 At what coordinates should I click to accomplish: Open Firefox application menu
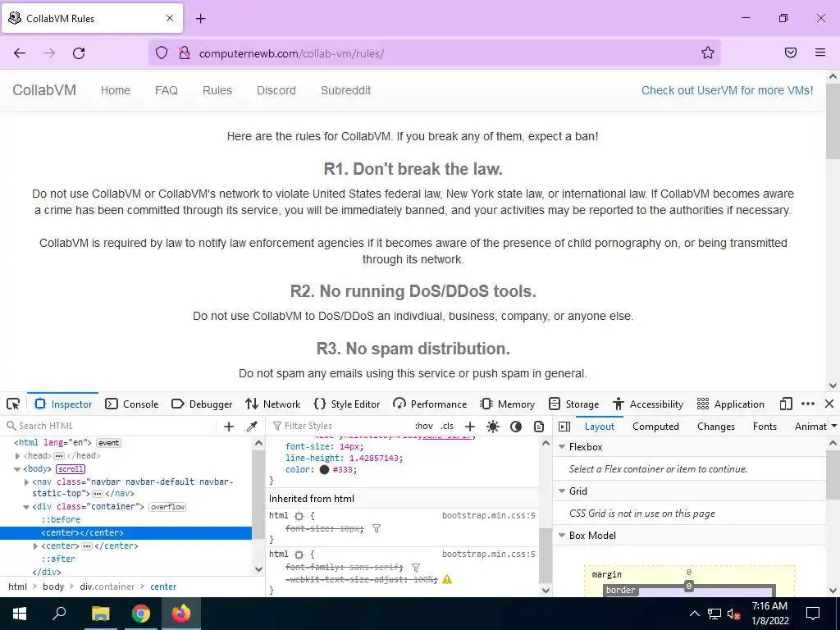820,52
